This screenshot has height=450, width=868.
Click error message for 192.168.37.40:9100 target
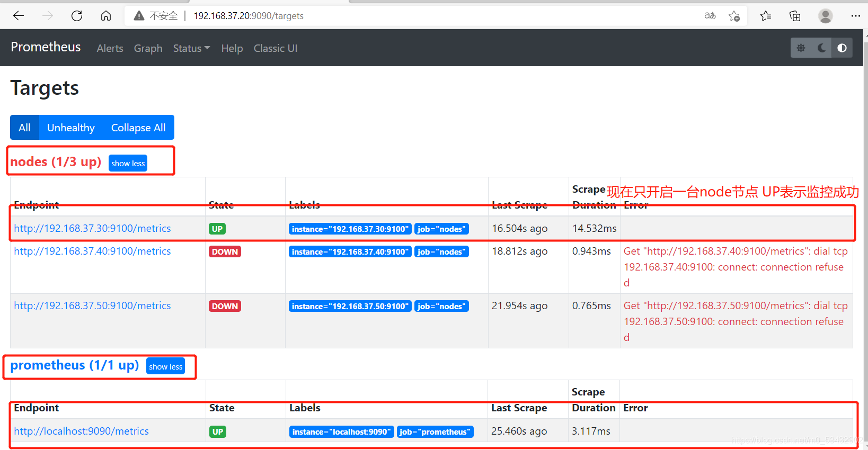point(736,267)
